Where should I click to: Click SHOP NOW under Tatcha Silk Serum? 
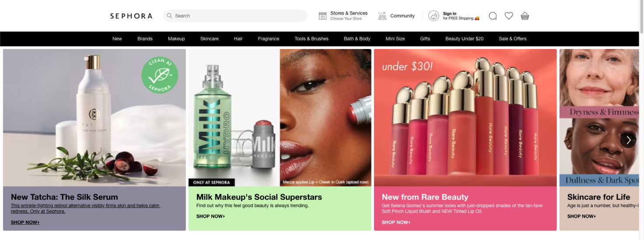[x=25, y=222]
